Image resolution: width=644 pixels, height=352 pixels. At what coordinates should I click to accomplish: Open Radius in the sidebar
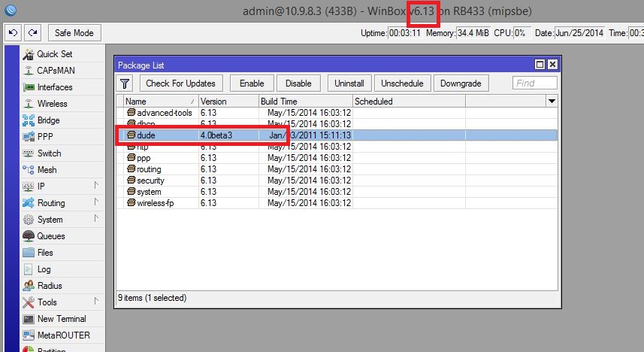50,285
